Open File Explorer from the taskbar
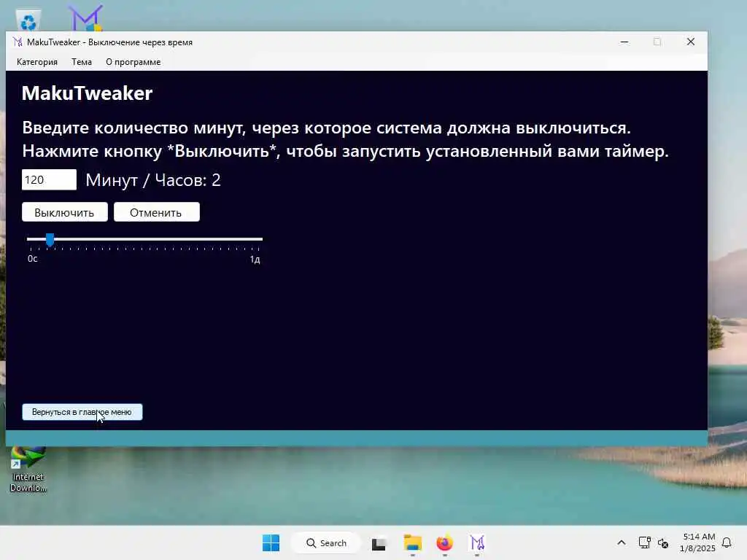Screen dimensions: 747x560 pyautogui.click(x=413, y=543)
